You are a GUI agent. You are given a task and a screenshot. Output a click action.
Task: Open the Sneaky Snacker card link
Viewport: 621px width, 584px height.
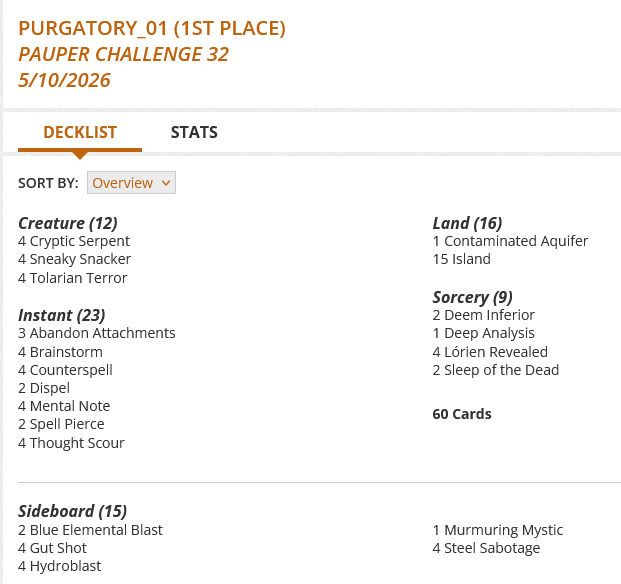pyautogui.click(x=80, y=259)
